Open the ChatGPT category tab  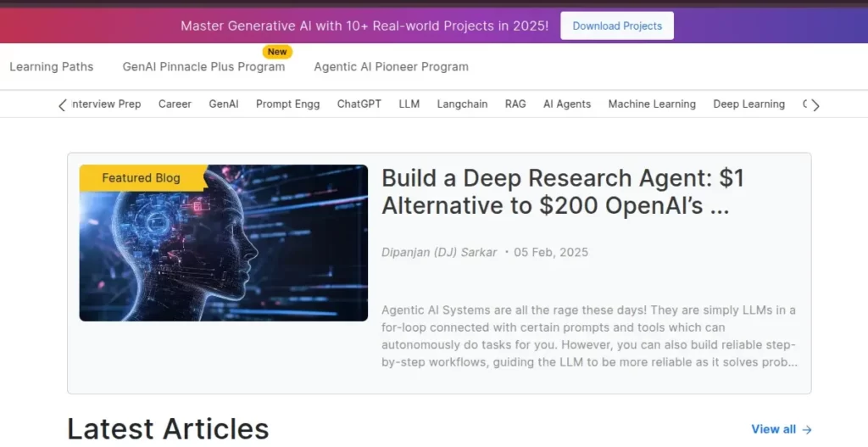point(359,103)
